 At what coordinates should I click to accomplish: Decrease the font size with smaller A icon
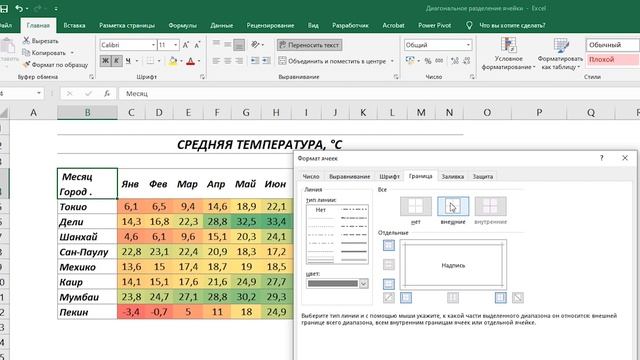pos(197,45)
